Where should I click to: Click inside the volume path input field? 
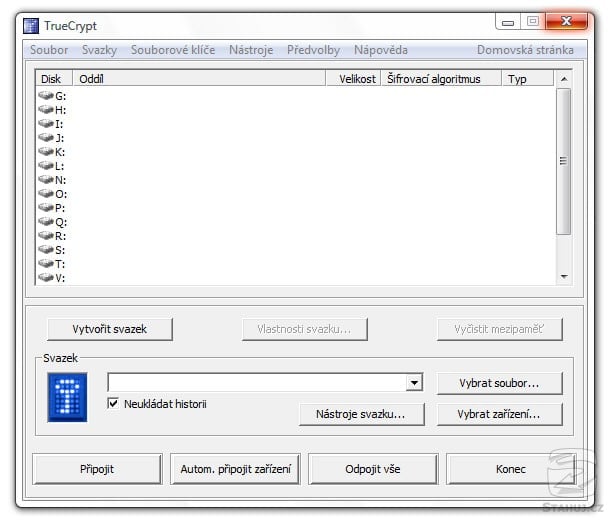pyautogui.click(x=257, y=383)
